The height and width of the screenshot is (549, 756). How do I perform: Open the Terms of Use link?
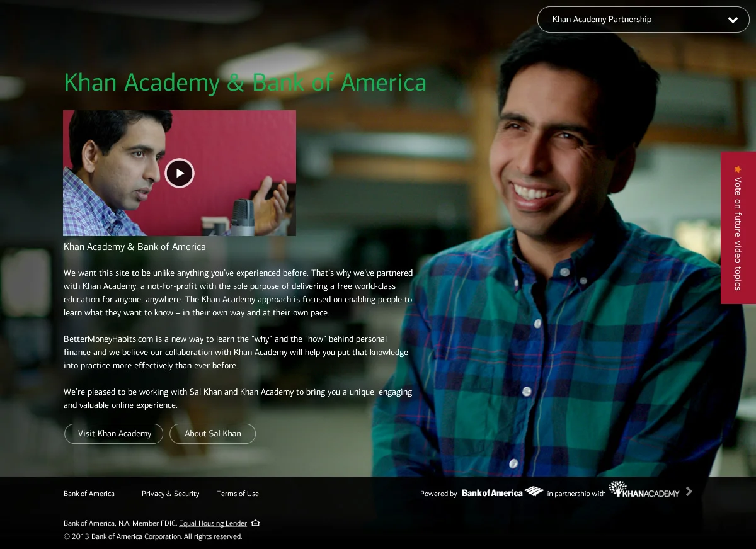pos(238,494)
